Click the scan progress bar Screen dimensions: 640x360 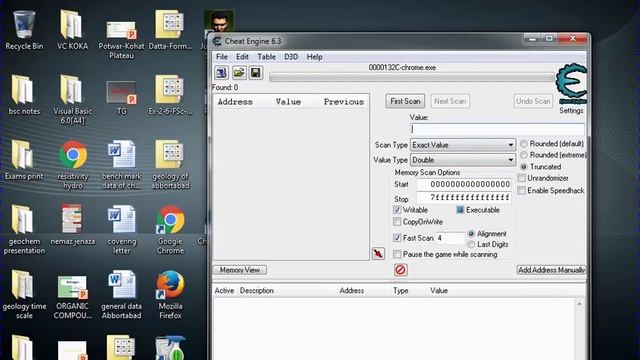[x=412, y=78]
